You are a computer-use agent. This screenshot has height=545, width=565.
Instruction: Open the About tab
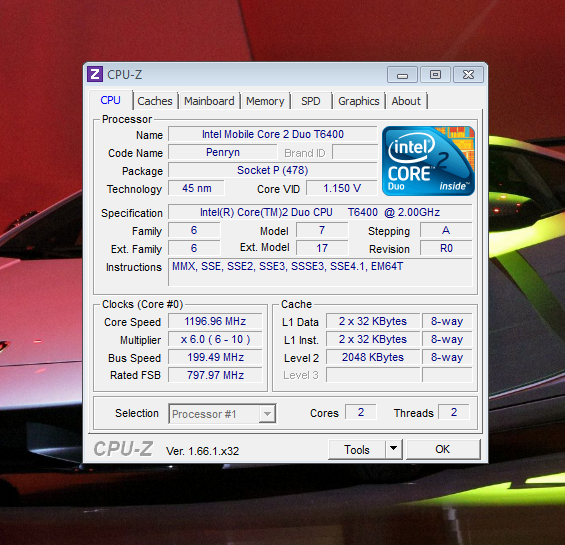pos(406,101)
